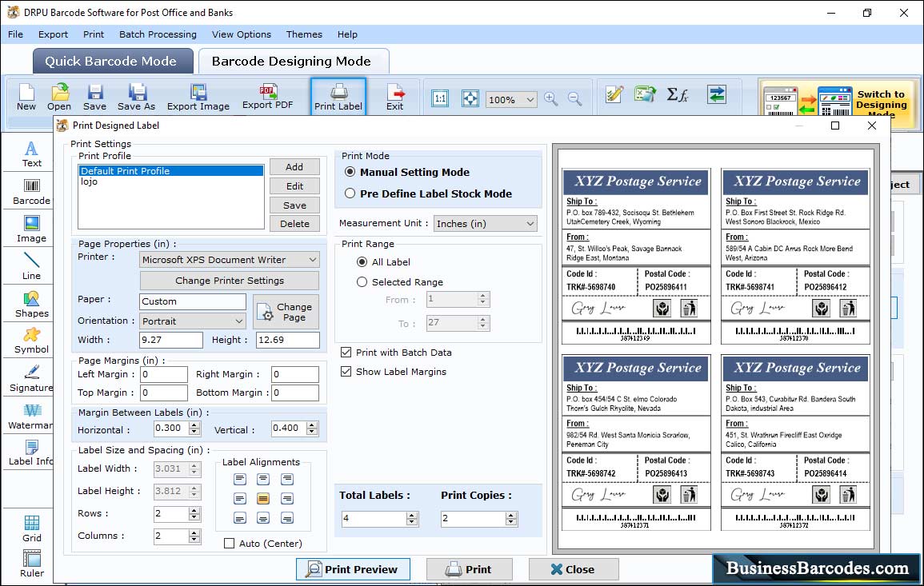Open the Export menu

(x=53, y=34)
